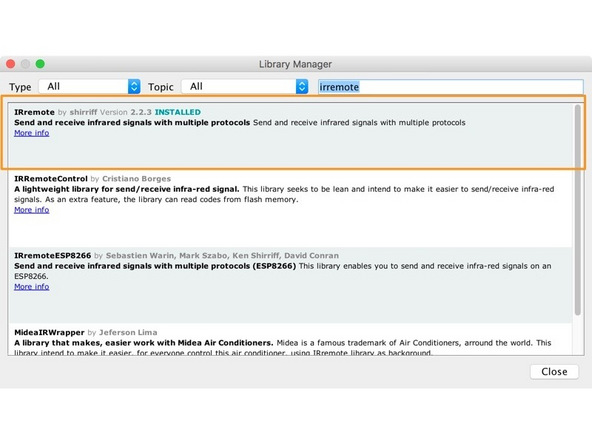The width and height of the screenshot is (592, 444).
Task: Click the vertical scrollbar thumb
Action: pyautogui.click(x=578, y=210)
